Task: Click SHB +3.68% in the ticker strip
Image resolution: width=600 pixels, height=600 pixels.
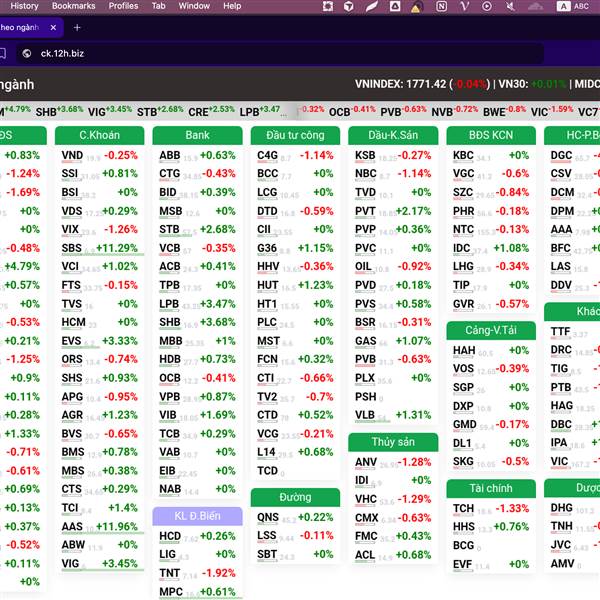Action: [x=59, y=111]
